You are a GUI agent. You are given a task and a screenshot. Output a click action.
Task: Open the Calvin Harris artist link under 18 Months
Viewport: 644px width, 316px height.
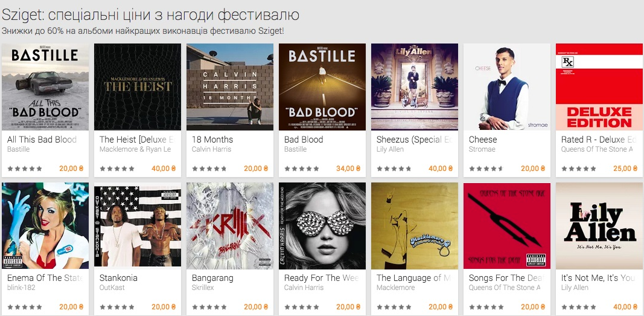211,149
